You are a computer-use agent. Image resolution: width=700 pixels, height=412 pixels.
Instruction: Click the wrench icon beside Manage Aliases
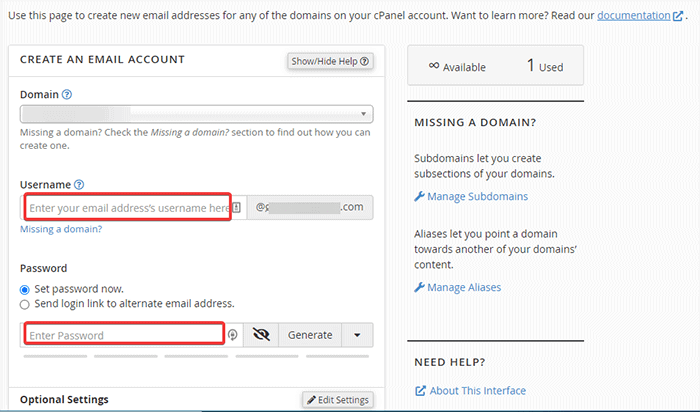419,288
